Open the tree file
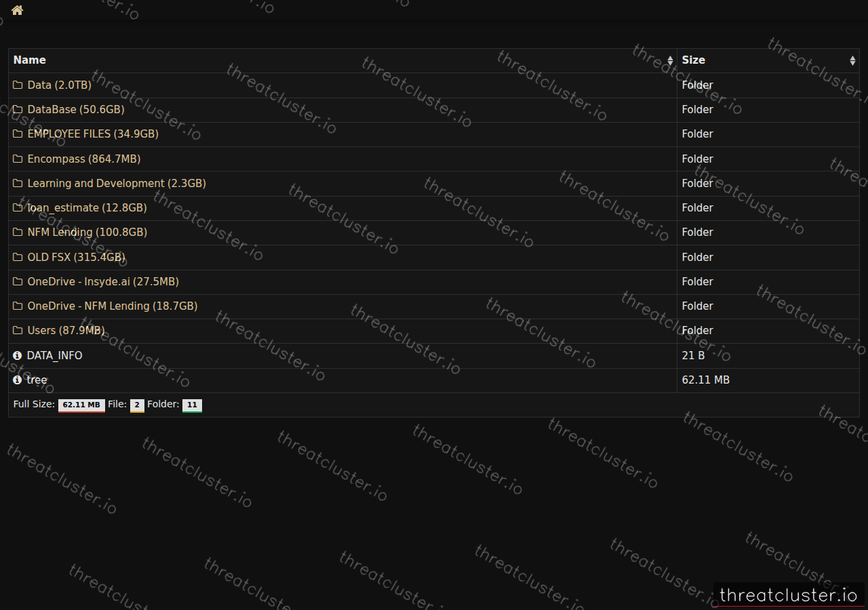 (37, 380)
